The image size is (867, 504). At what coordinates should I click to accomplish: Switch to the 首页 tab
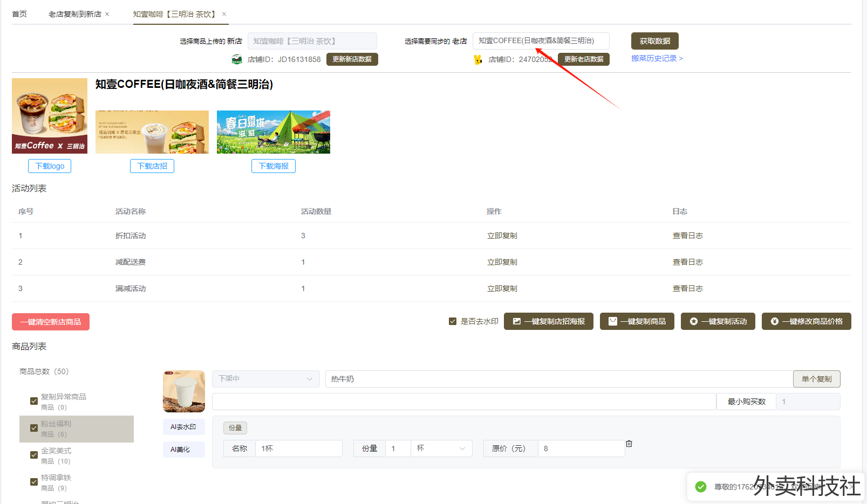pos(19,14)
